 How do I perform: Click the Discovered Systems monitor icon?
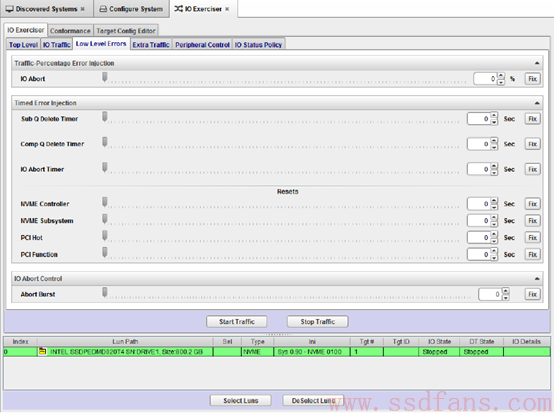pos(9,9)
